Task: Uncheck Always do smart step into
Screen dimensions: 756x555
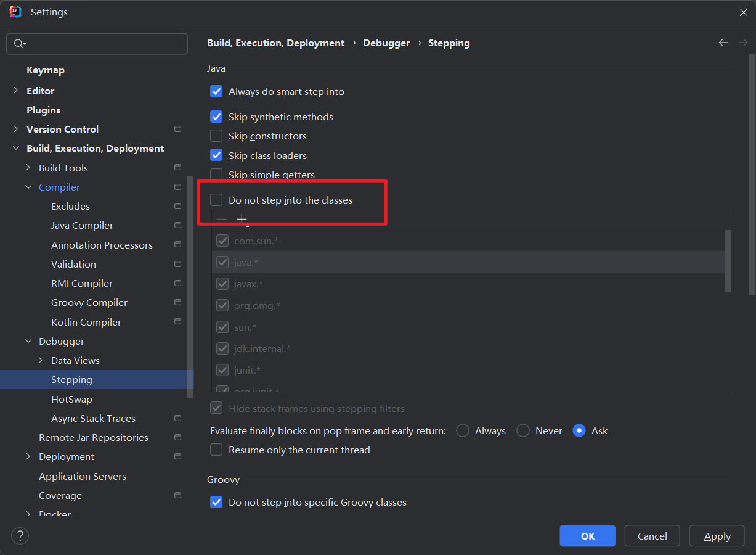Action: [x=216, y=92]
